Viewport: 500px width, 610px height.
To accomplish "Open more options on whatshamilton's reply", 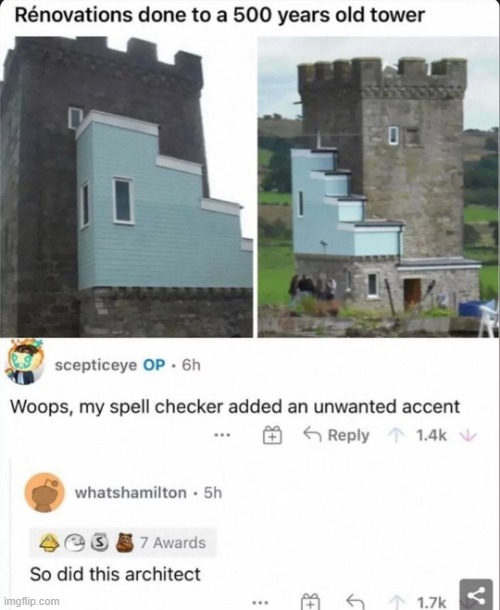I will pyautogui.click(x=260, y=603).
